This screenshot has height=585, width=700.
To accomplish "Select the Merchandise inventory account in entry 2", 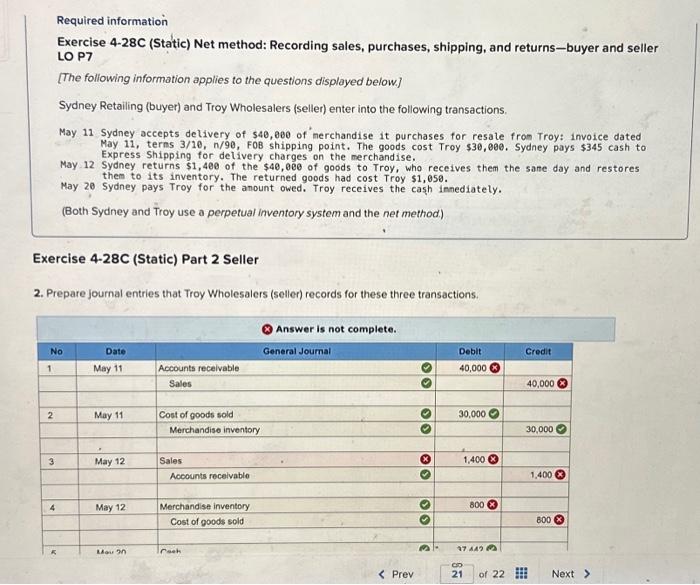I will tap(214, 430).
